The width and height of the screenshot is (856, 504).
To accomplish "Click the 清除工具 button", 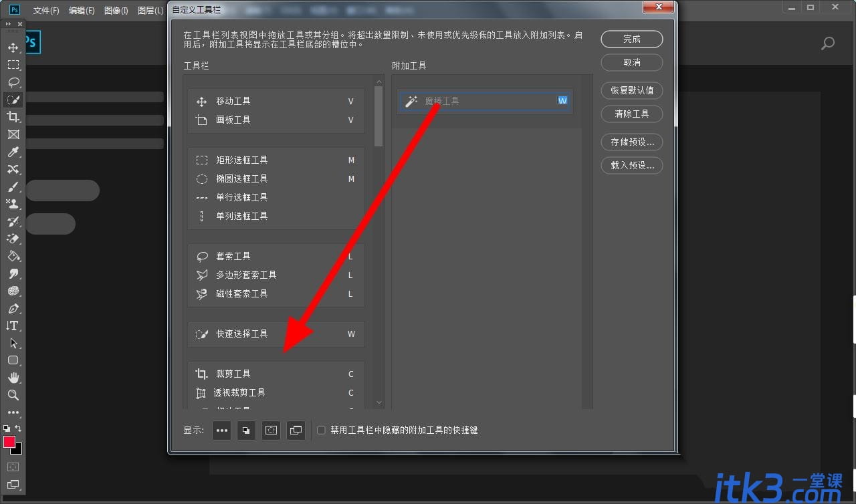I will (x=632, y=114).
